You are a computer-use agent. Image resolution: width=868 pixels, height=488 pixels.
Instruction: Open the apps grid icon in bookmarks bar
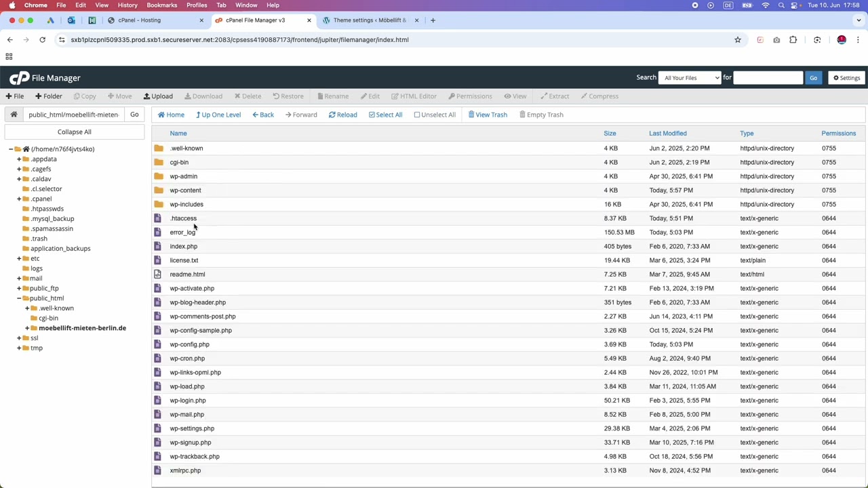point(9,57)
